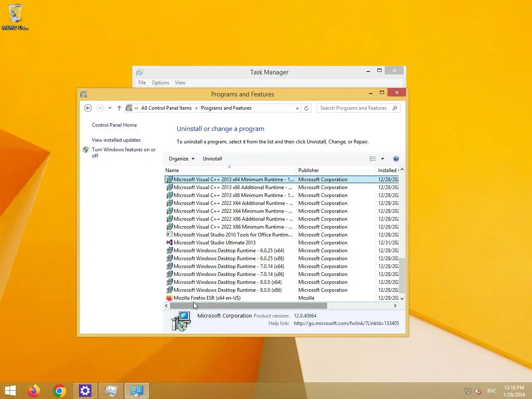532x399 pixels.
Task: Click the network tray icon
Action: 468,391
